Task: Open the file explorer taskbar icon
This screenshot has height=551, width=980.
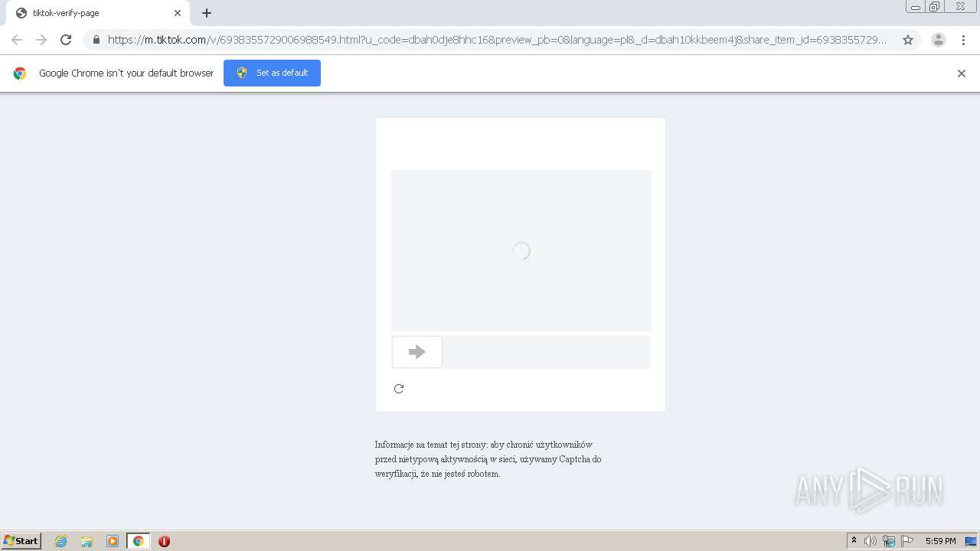Action: click(x=87, y=541)
